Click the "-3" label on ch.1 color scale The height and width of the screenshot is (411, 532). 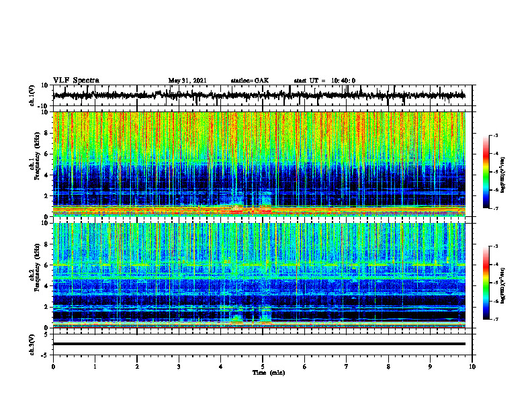click(495, 135)
